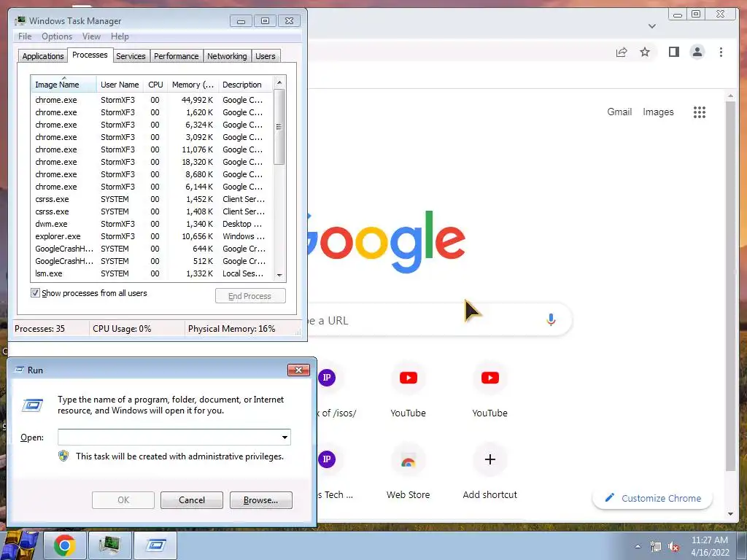Sort by User Name column header

pyautogui.click(x=120, y=85)
